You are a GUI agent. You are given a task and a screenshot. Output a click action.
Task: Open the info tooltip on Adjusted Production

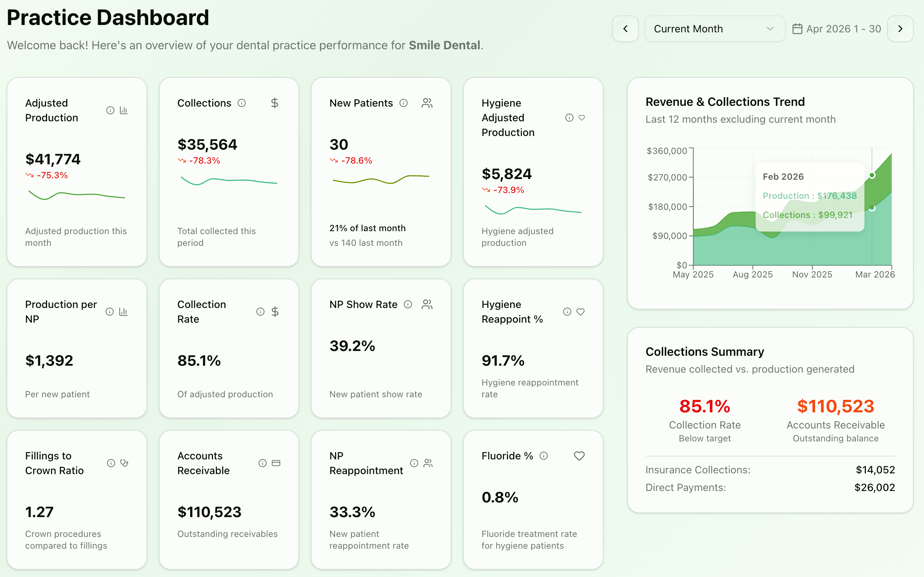click(x=110, y=110)
